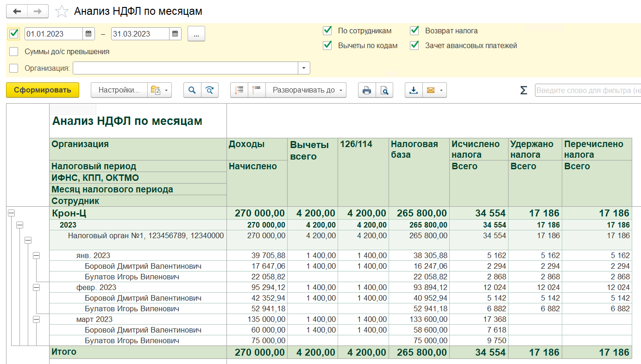The height and width of the screenshot is (364, 641).
Task: Open period selection ellipsis button
Action: pos(196,34)
